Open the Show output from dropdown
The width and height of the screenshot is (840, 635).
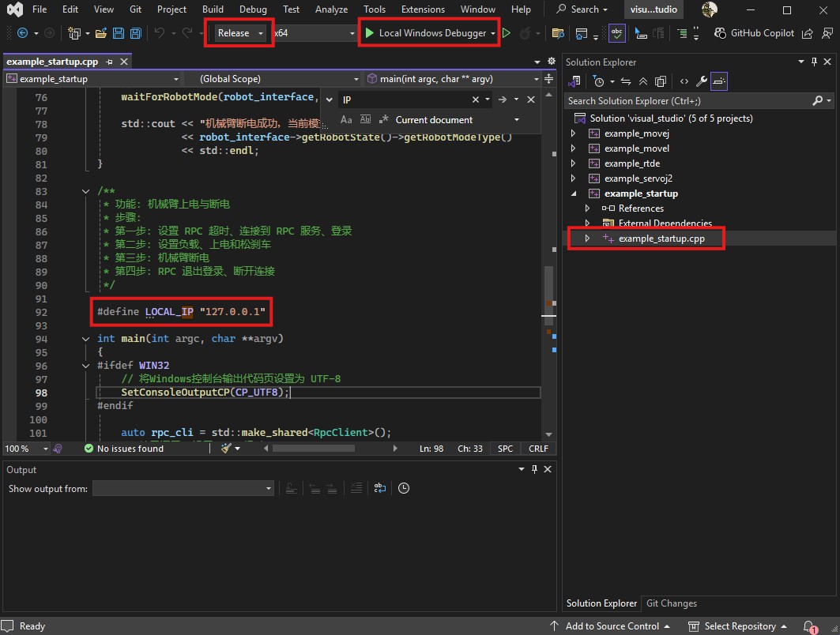(x=183, y=488)
